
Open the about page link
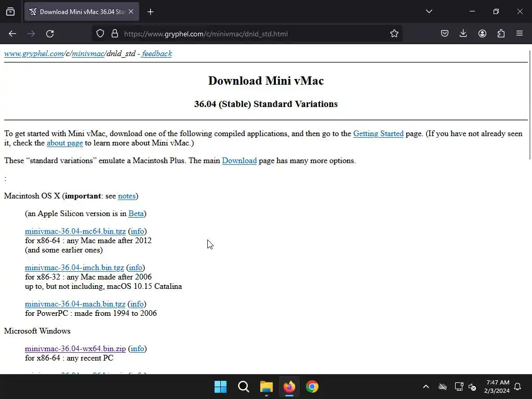pyautogui.click(x=65, y=143)
